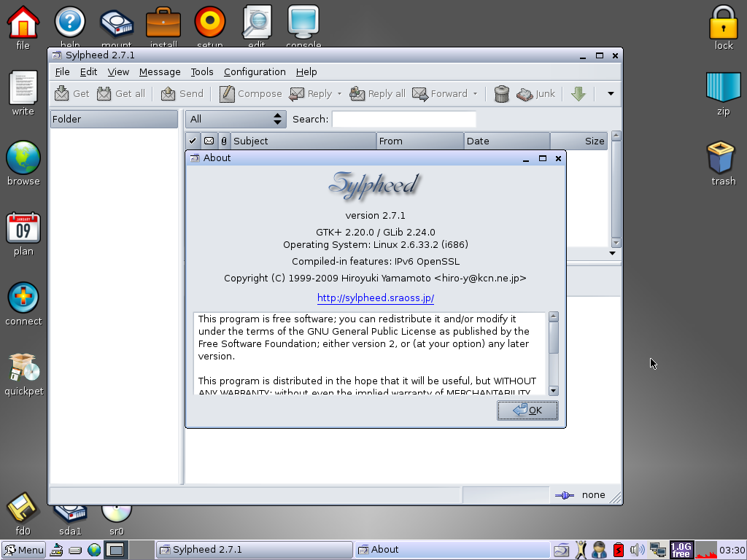Click the Forward toolbar icon

[420, 94]
